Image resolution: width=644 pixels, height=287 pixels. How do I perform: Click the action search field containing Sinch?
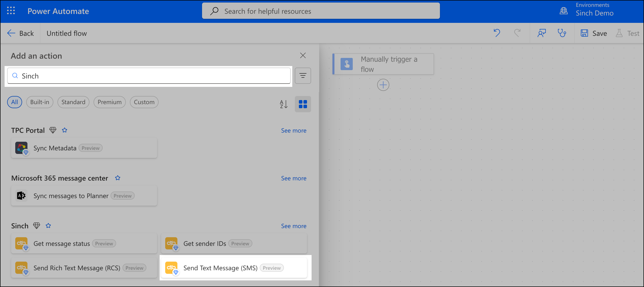pos(149,76)
